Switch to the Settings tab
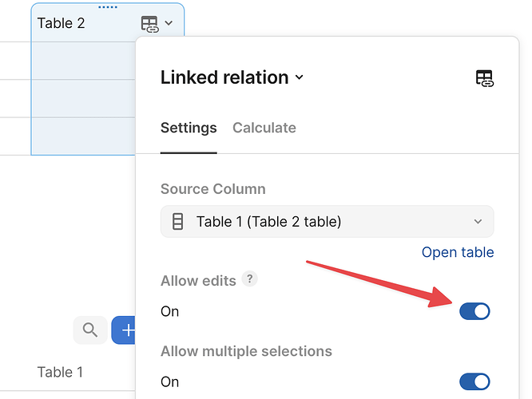 (x=189, y=128)
